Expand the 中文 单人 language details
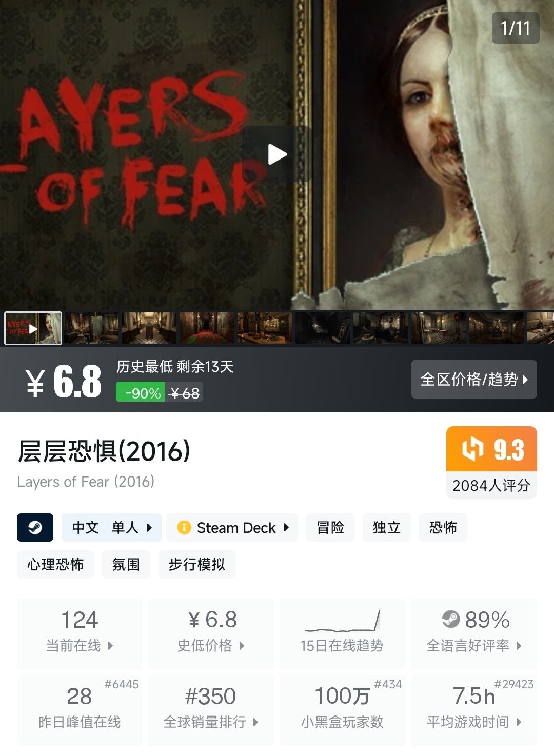 point(112,527)
